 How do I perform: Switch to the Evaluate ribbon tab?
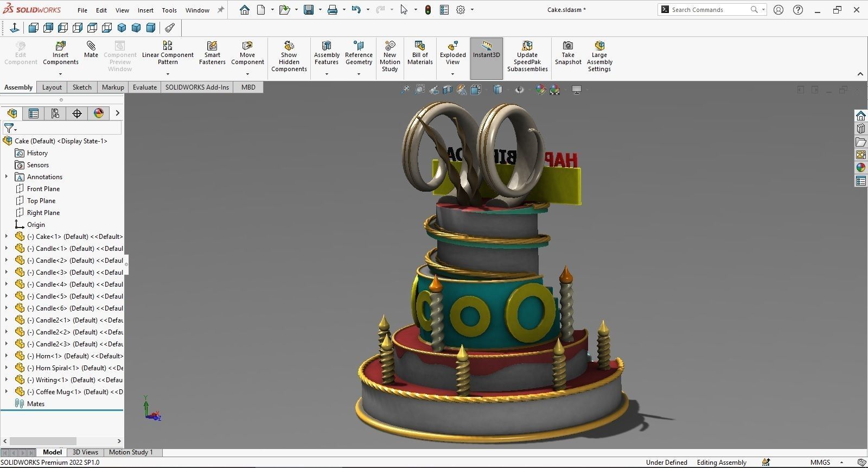[x=145, y=87]
